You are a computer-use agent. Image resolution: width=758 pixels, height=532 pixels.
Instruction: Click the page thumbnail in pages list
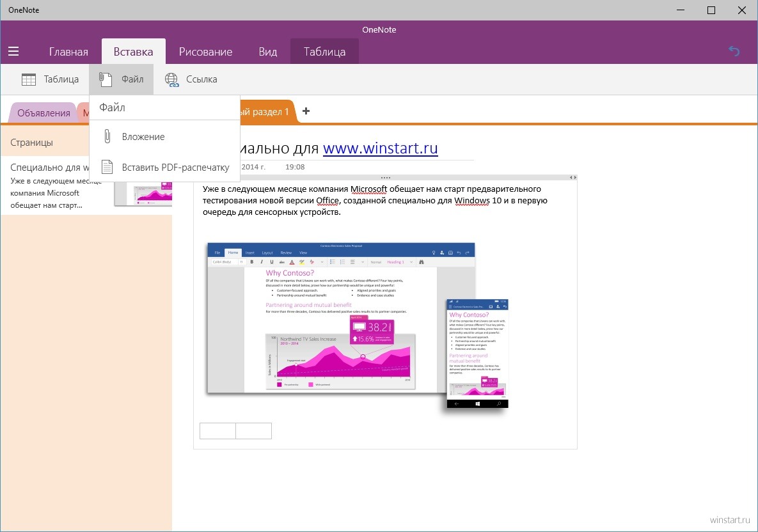pyautogui.click(x=143, y=194)
